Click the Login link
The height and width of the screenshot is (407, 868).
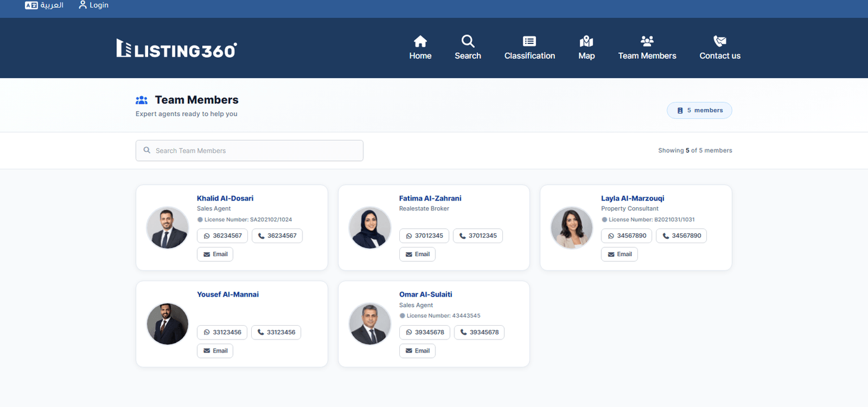coord(94,5)
